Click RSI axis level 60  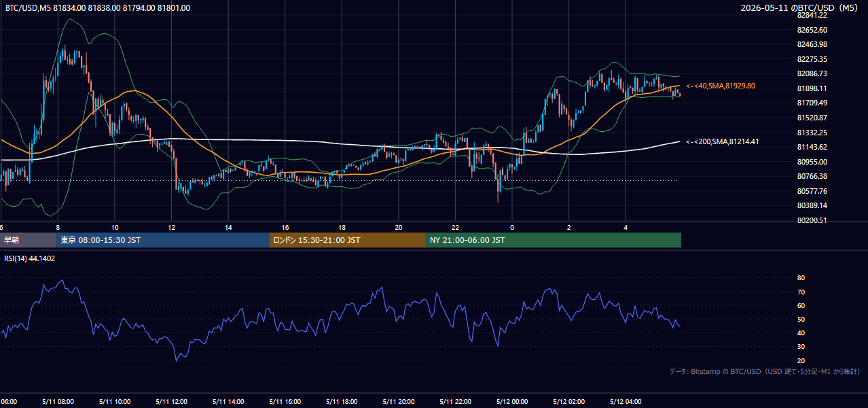[x=801, y=305]
